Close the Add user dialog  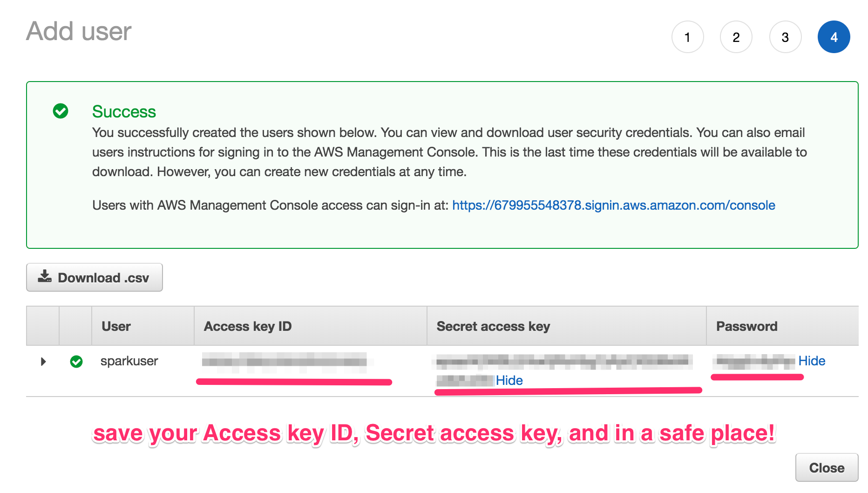(x=827, y=467)
